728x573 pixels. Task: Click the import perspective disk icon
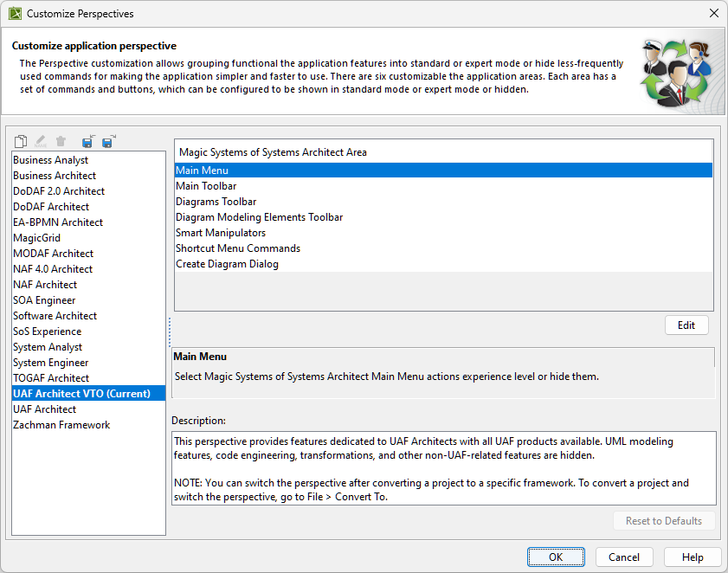(87, 141)
